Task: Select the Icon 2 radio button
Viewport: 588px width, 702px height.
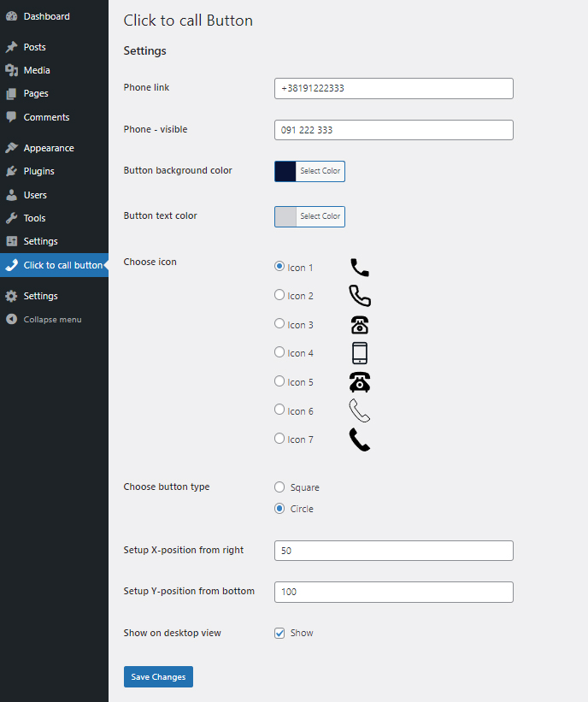Action: coord(279,295)
